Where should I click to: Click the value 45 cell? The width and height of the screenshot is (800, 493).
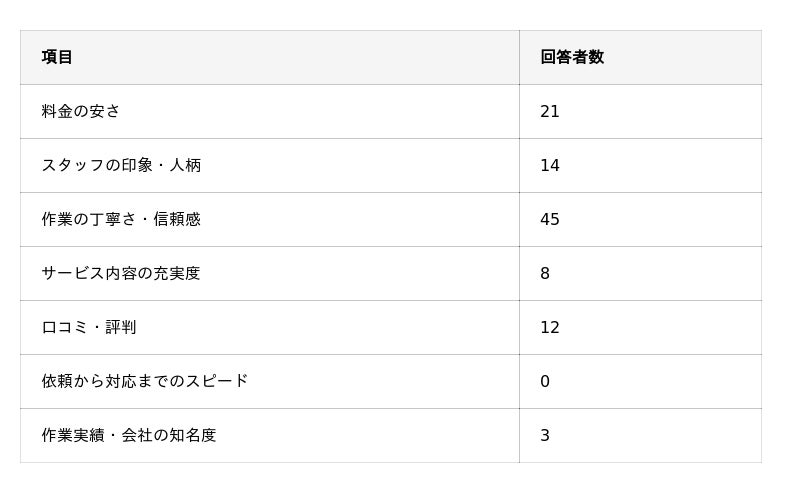pos(550,219)
